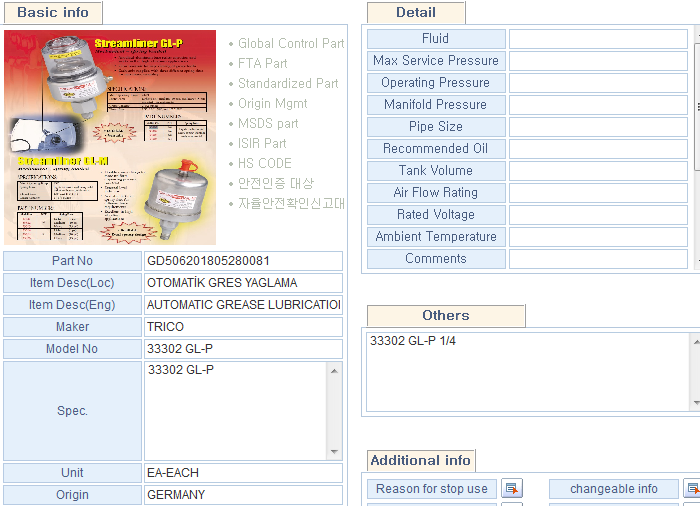
Task: Click the 자율안전확인신고대 item
Action: tap(291, 203)
